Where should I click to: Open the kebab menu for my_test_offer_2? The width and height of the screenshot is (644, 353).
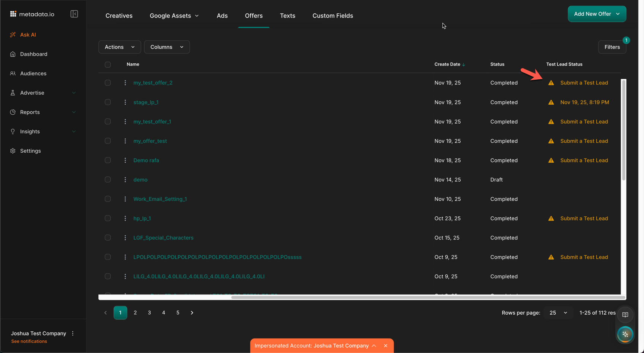tap(125, 83)
